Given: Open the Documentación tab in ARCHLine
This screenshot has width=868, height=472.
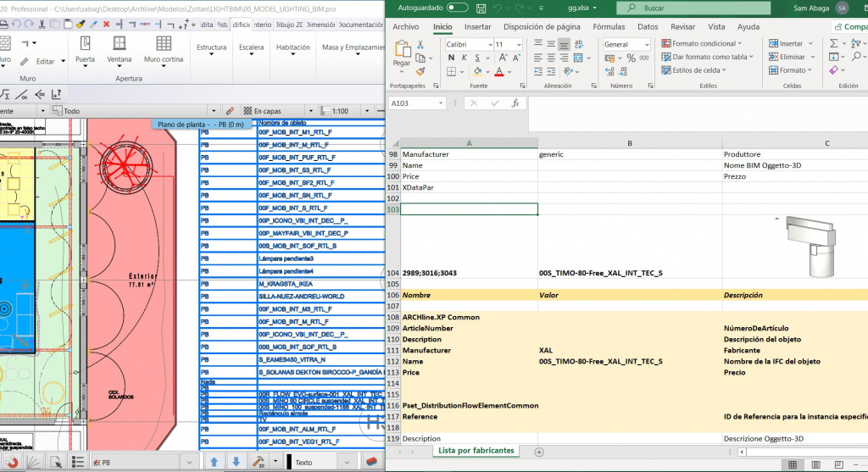Looking at the screenshot, I should click(x=361, y=25).
